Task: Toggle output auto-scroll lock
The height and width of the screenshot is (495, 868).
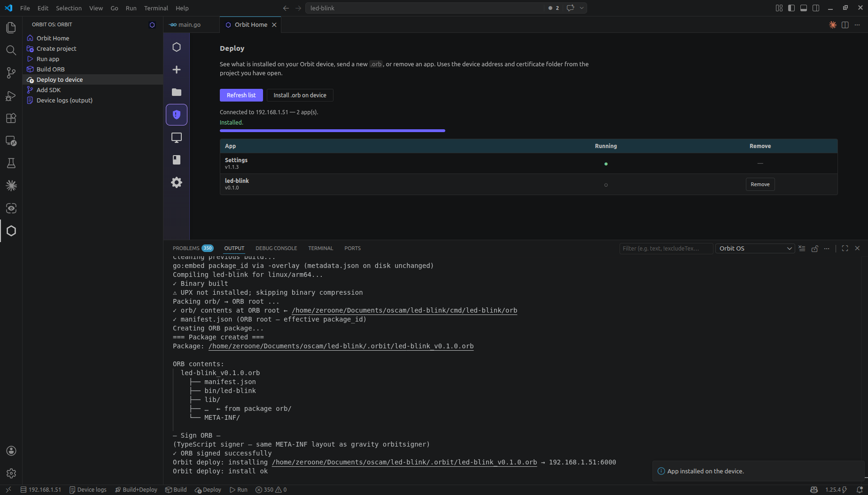Action: [x=814, y=248]
